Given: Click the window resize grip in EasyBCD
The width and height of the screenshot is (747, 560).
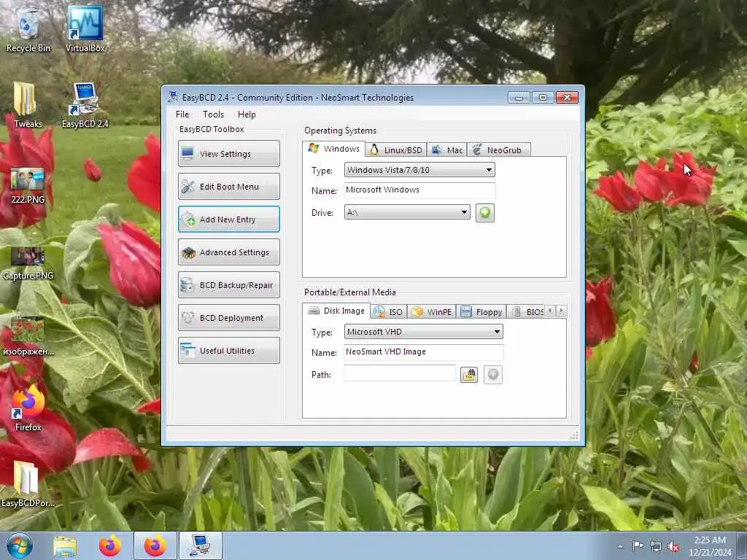Looking at the screenshot, I should point(574,435).
